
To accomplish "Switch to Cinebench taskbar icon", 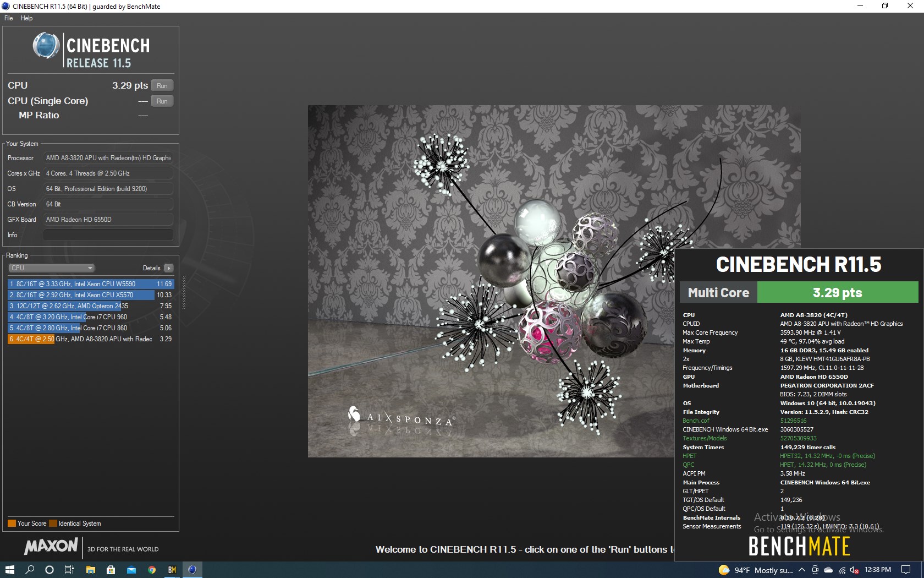I will point(192,570).
